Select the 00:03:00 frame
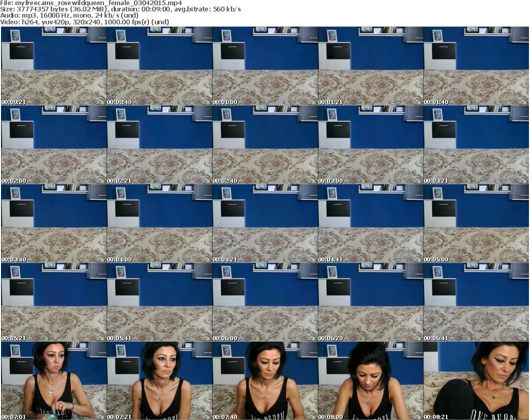The height and width of the screenshot is (420, 530). point(371,144)
